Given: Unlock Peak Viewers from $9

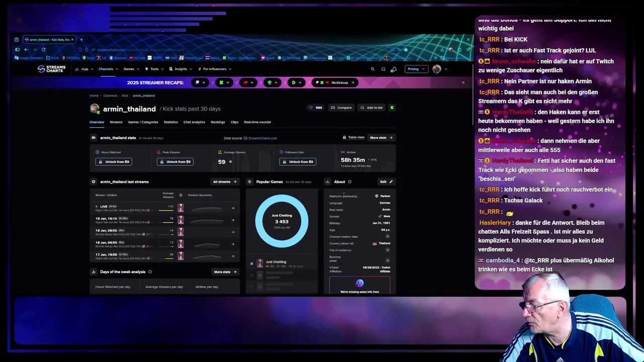Looking at the screenshot, I should (175, 161).
